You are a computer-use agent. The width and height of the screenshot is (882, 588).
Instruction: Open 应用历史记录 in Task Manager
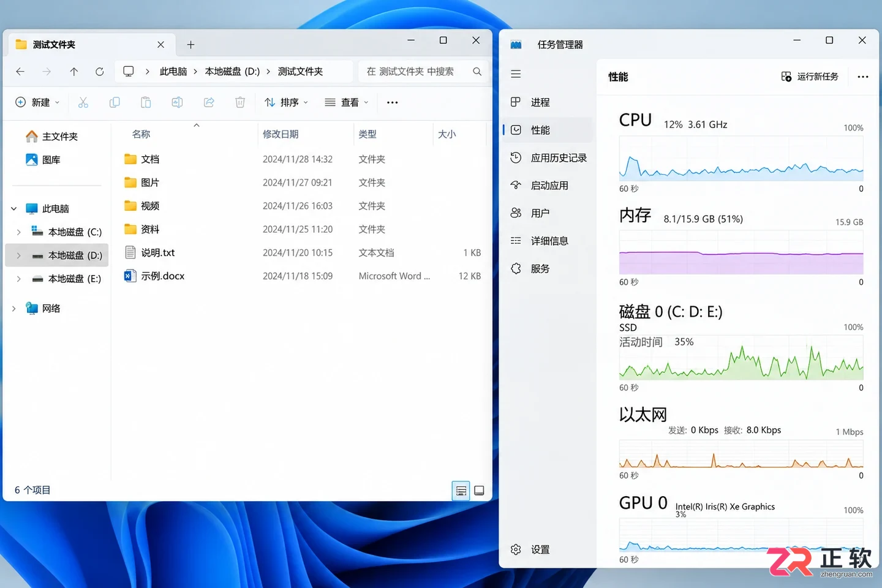(x=548, y=158)
